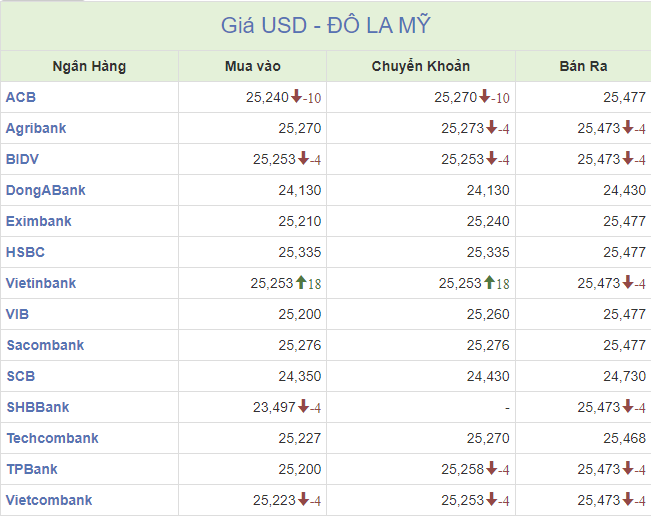Click the green up arrow in Vietinbank Mua vào

click(301, 282)
